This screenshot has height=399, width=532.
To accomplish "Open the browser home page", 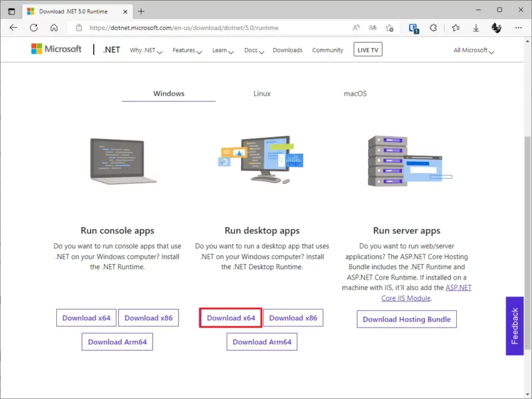I will tap(54, 28).
